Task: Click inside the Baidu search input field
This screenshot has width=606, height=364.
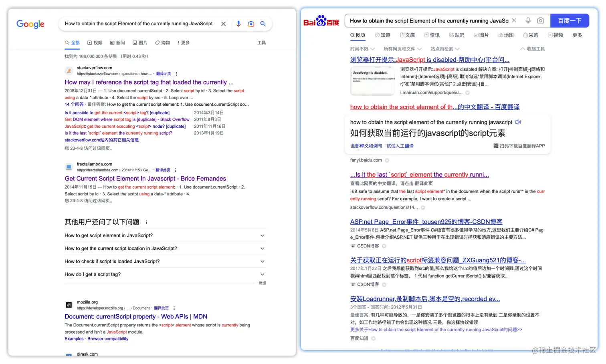Action: (429, 21)
